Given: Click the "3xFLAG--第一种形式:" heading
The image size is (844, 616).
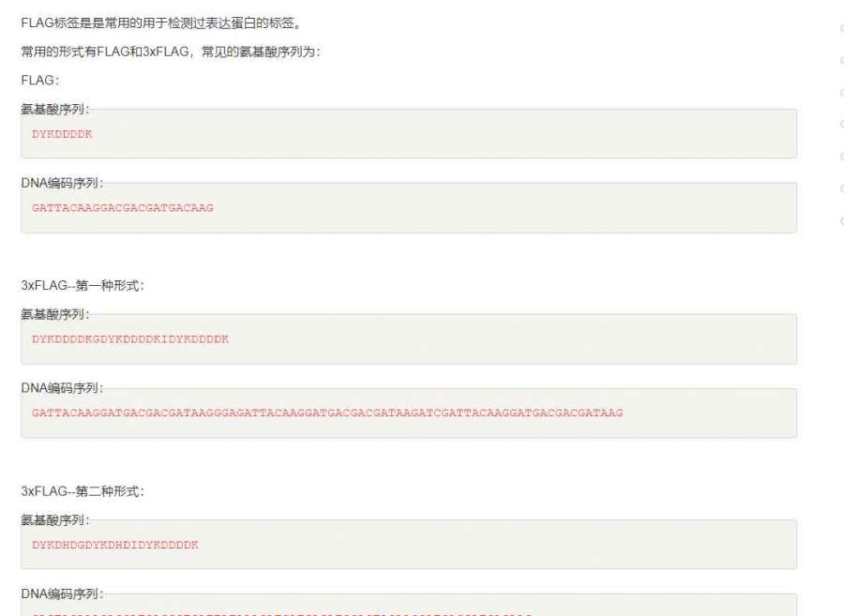Looking at the screenshot, I should point(83,285).
